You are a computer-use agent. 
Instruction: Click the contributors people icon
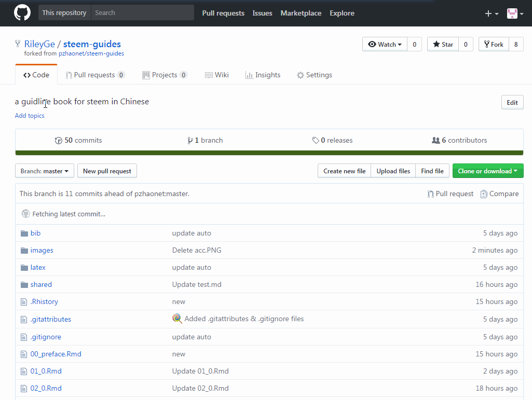(435, 140)
